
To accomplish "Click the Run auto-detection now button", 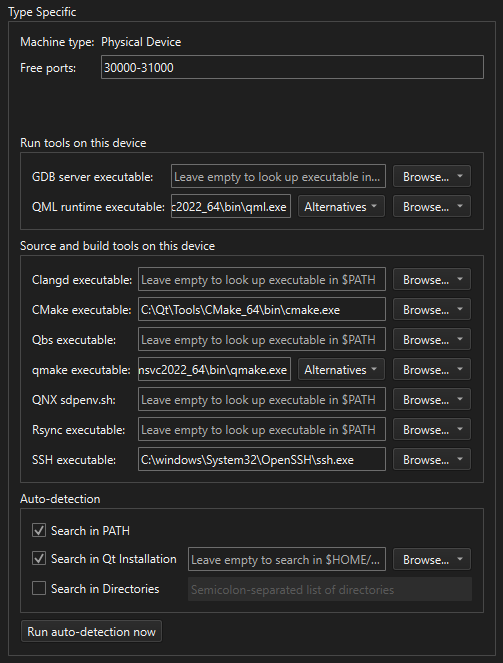I will 91,631.
